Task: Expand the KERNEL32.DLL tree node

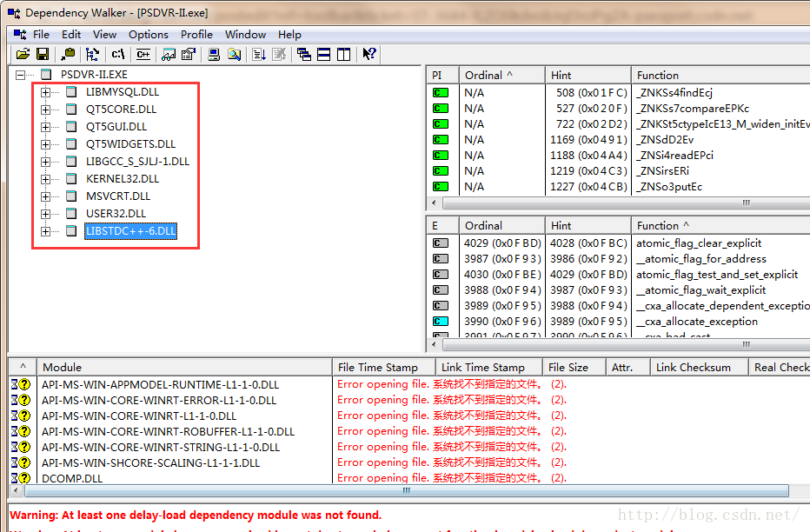Action: point(46,179)
